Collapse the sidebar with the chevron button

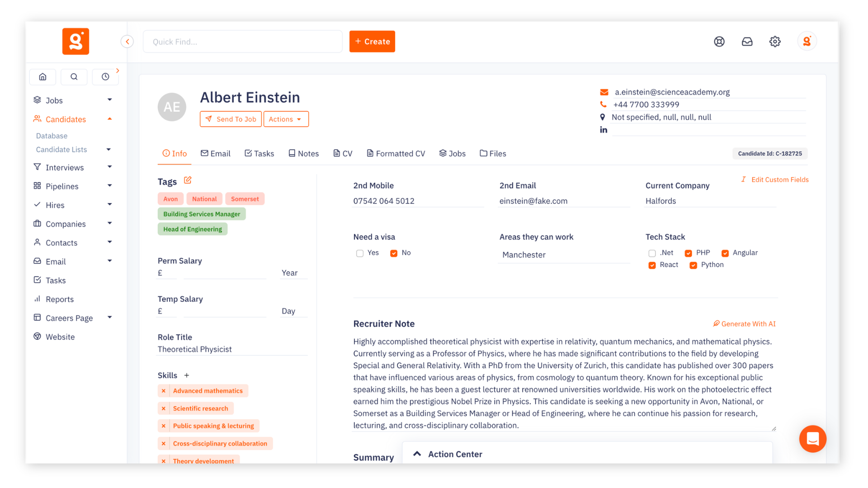coord(127,42)
